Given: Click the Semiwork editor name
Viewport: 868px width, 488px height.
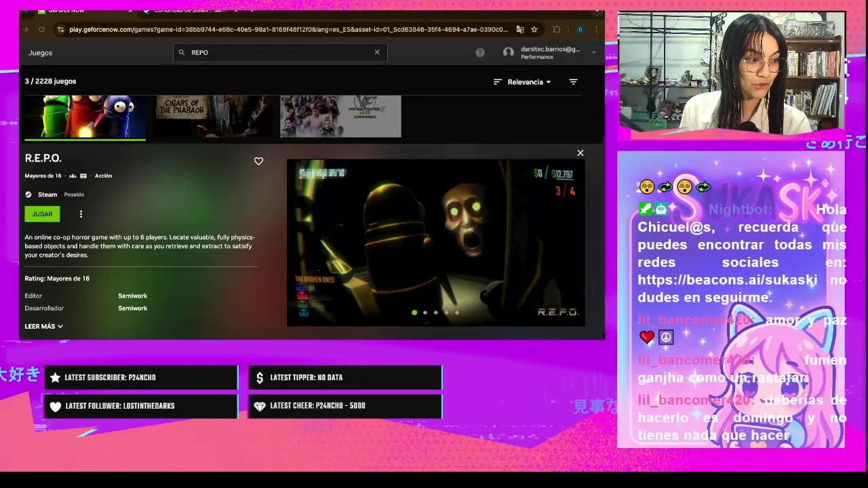Looking at the screenshot, I should (x=133, y=296).
